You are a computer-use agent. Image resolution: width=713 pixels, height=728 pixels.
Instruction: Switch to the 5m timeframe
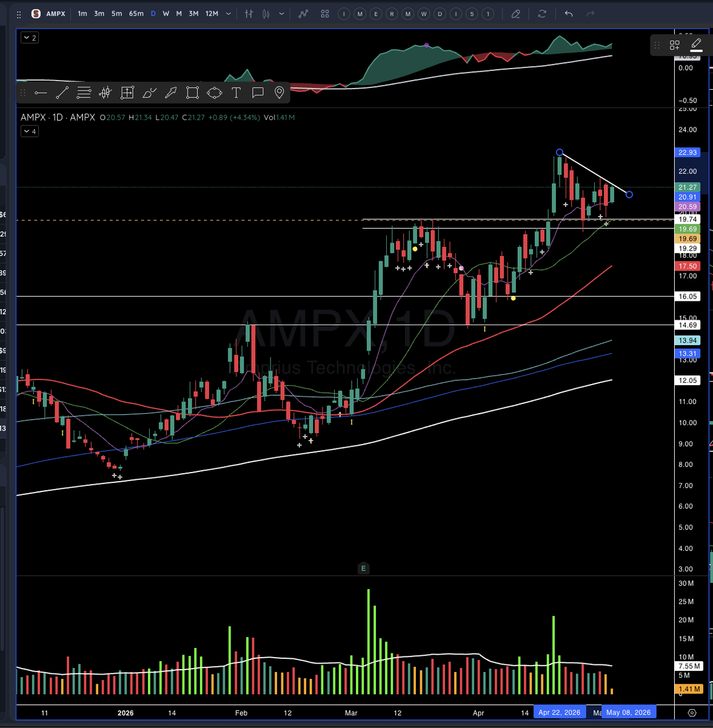[x=116, y=13]
